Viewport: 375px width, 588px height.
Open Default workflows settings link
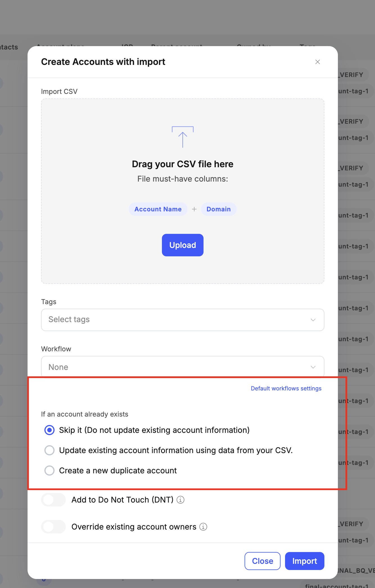tap(286, 388)
